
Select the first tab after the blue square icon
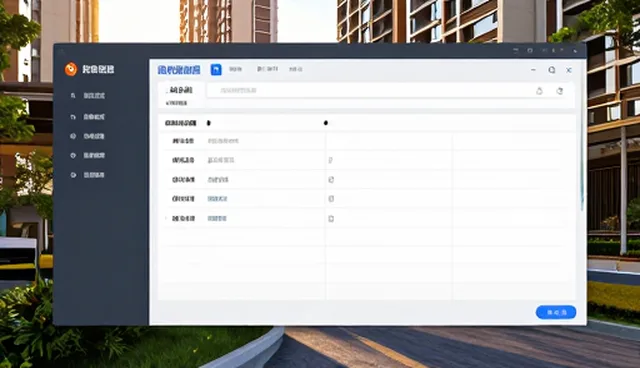[236, 69]
